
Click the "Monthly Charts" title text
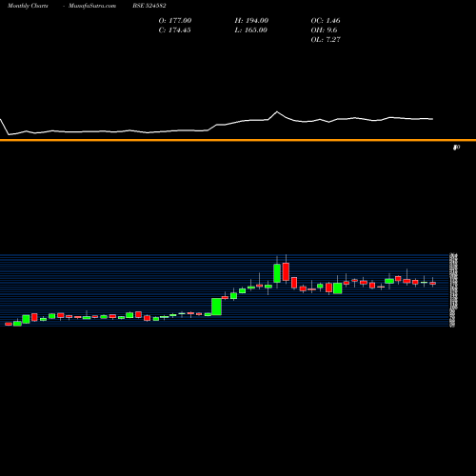pos(28,6)
